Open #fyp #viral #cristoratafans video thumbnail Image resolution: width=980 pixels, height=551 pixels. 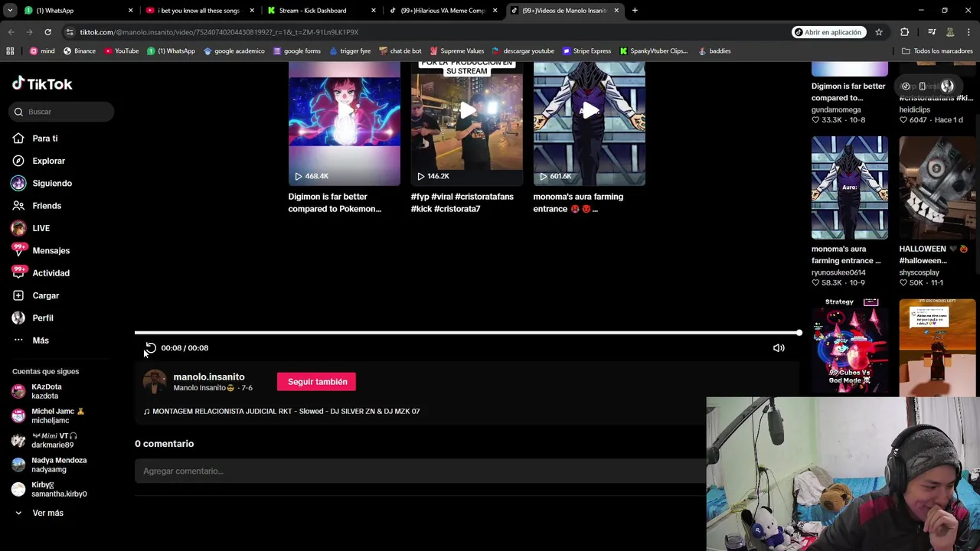[x=466, y=124]
